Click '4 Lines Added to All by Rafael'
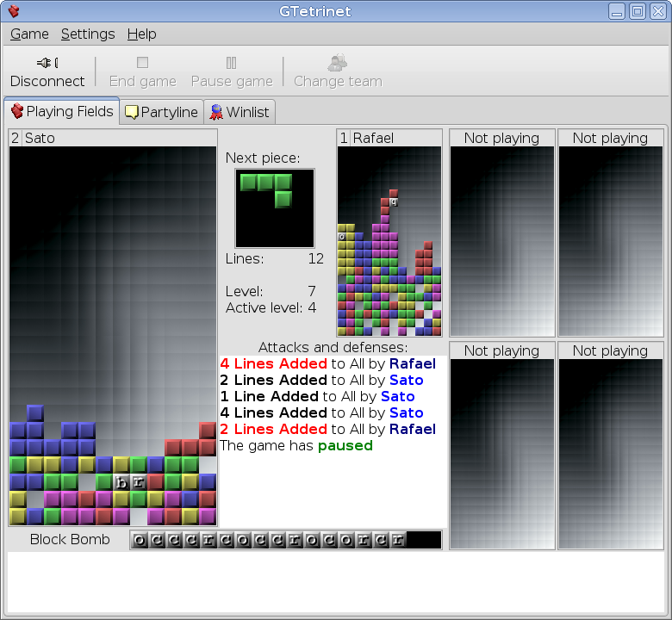The width and height of the screenshot is (672, 620). point(328,363)
